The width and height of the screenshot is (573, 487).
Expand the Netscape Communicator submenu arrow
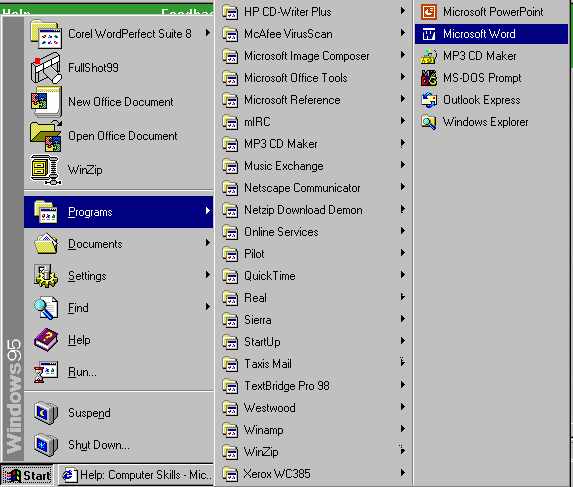coord(403,187)
